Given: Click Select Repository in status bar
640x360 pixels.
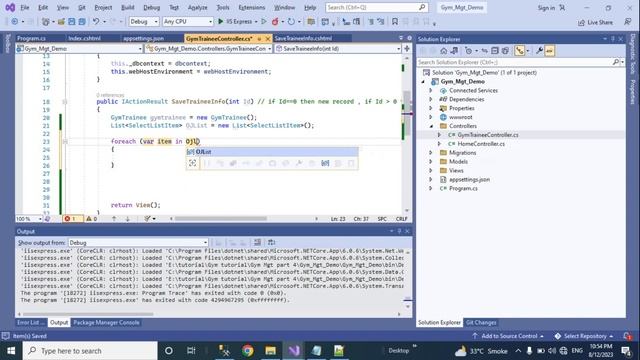Looking at the screenshot, I should tap(584, 336).
